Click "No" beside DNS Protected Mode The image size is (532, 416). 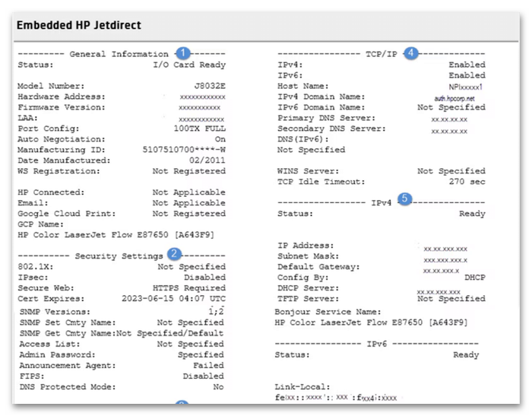coord(219,387)
